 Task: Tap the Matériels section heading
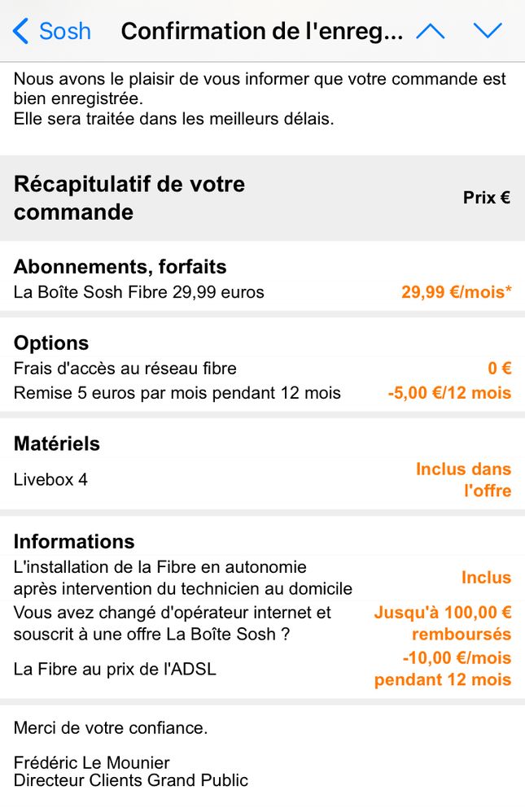[x=57, y=444]
